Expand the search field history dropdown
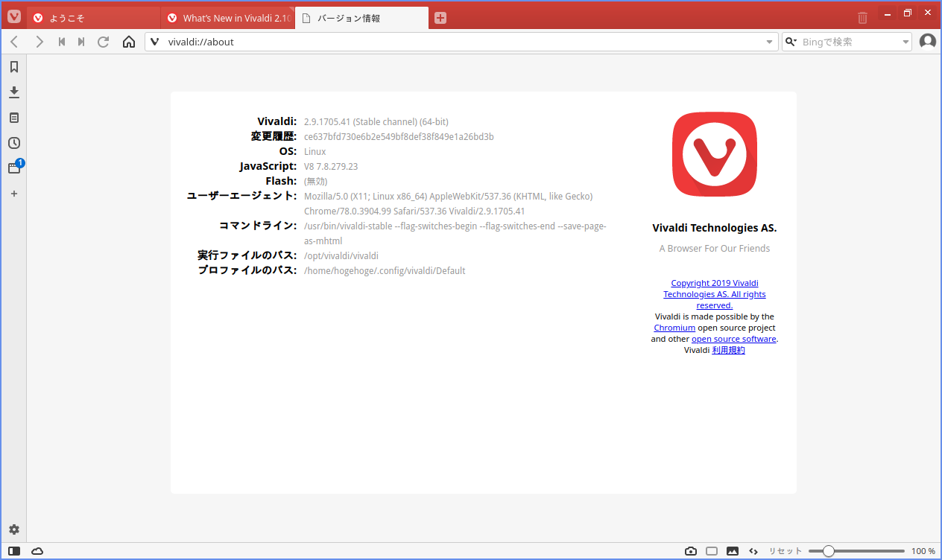Viewport: 942px width, 560px height. click(905, 42)
